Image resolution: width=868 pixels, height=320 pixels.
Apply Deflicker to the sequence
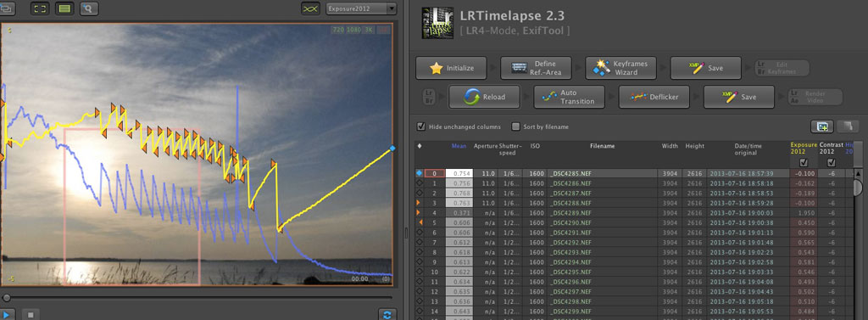tap(654, 97)
